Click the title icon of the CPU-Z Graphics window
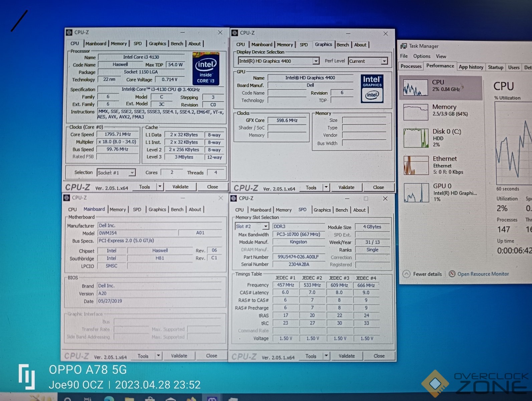 click(x=235, y=33)
